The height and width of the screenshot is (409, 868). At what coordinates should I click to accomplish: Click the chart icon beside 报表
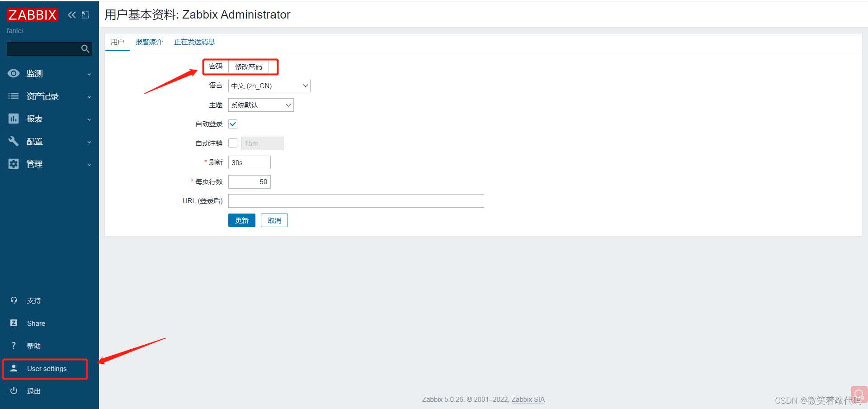click(x=14, y=119)
